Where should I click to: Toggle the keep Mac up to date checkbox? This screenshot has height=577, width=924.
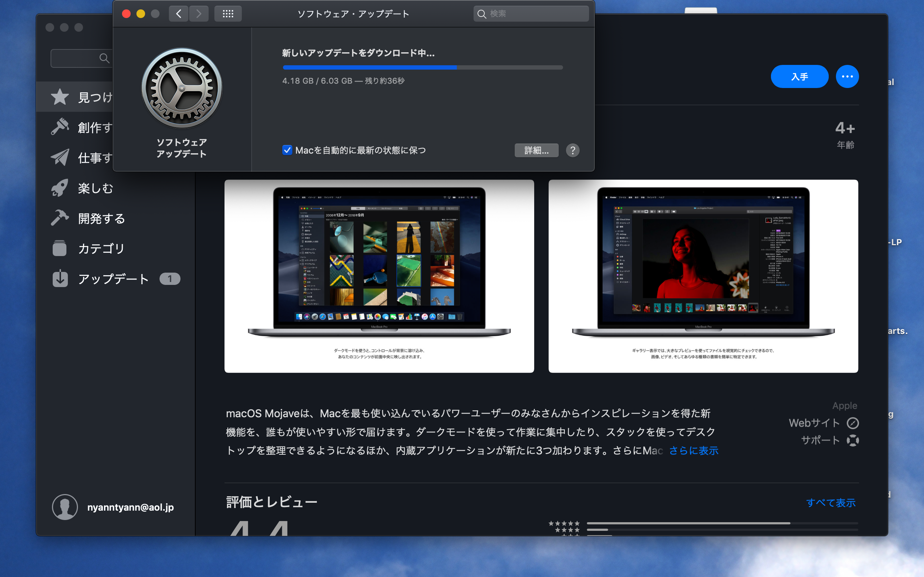pyautogui.click(x=287, y=150)
